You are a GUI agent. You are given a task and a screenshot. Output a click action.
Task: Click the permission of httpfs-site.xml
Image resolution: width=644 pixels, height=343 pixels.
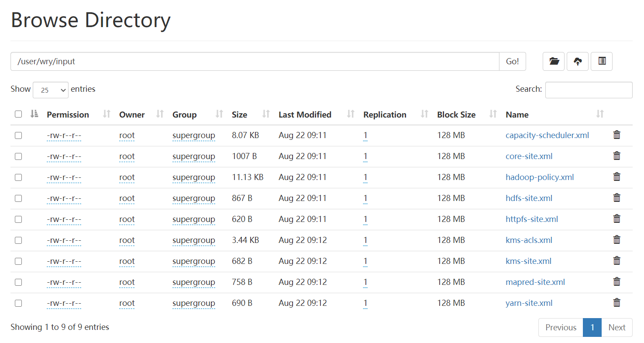[64, 219]
